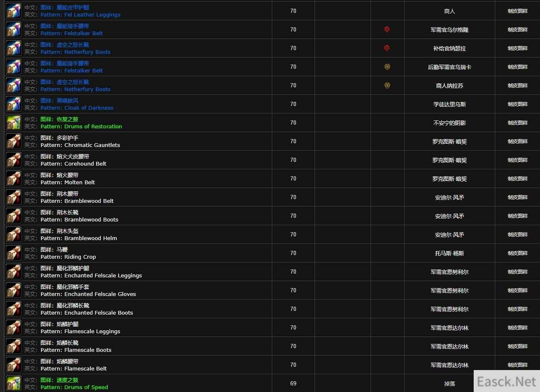This screenshot has height=392, width=540.
Task: Open Chinese name link 图样：焰鳞腰带
Action: [x=59, y=361]
